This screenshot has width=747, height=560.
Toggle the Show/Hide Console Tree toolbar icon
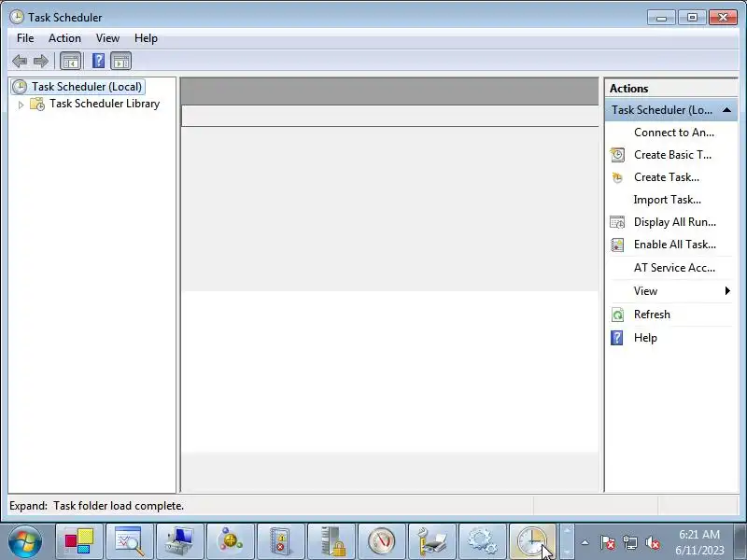click(71, 61)
